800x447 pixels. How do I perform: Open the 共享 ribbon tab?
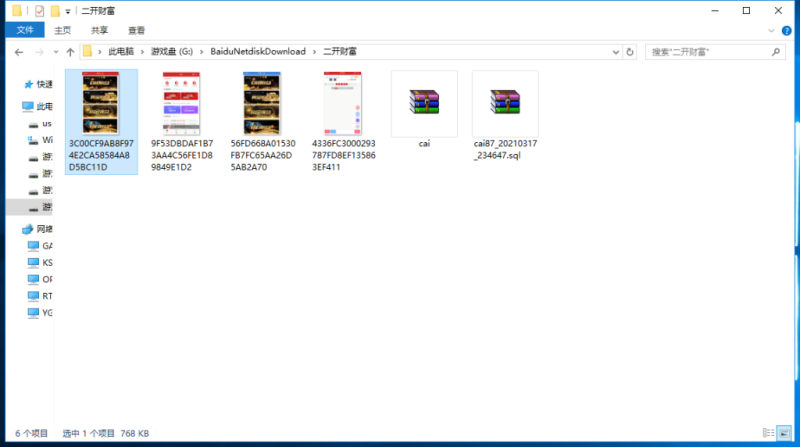100,30
